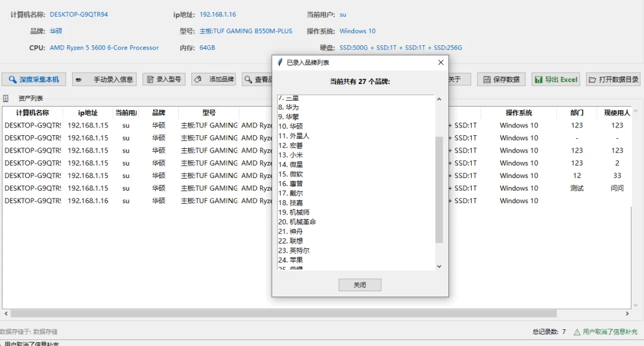Viewport: 644px width, 346px height.
Task: Select '22. 联想' in brand list
Action: click(x=290, y=241)
